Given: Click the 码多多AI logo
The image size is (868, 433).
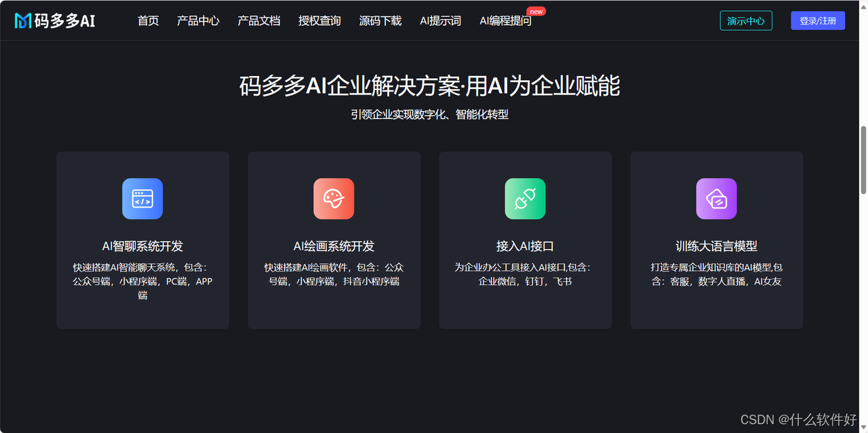Looking at the screenshot, I should tap(55, 21).
